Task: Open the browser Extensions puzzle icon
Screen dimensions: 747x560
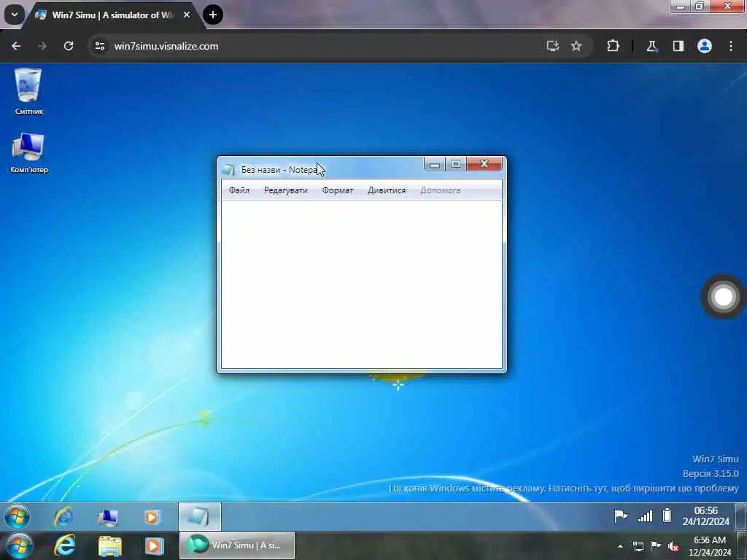Action: [613, 46]
